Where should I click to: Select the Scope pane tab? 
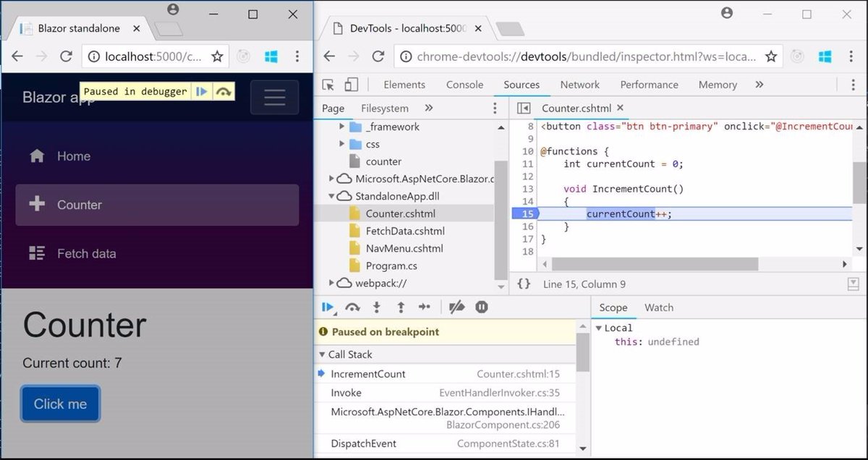613,307
